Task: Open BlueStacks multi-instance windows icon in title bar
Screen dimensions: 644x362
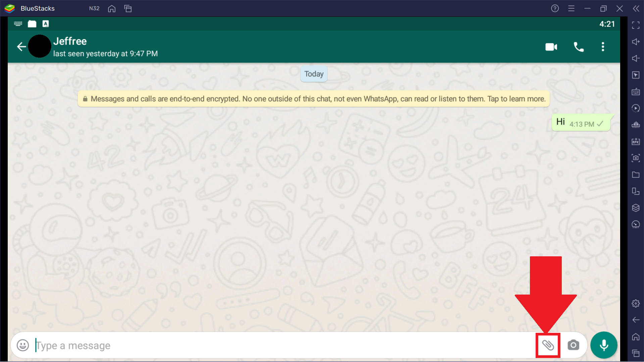Action: tap(128, 8)
